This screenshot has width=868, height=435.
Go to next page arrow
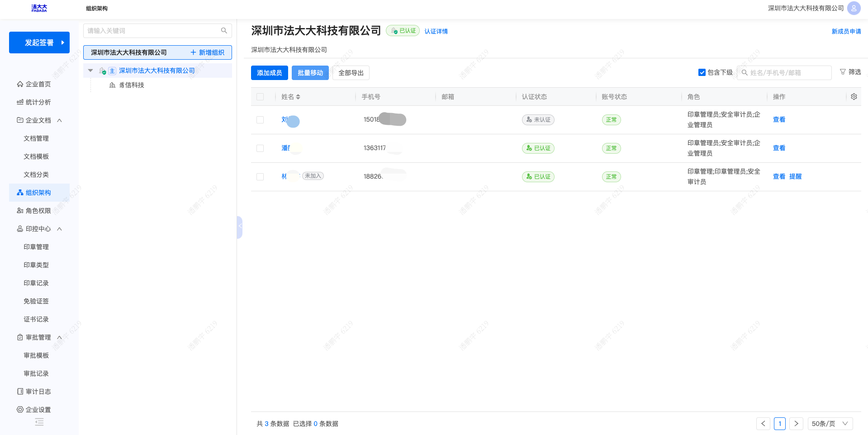tap(797, 424)
